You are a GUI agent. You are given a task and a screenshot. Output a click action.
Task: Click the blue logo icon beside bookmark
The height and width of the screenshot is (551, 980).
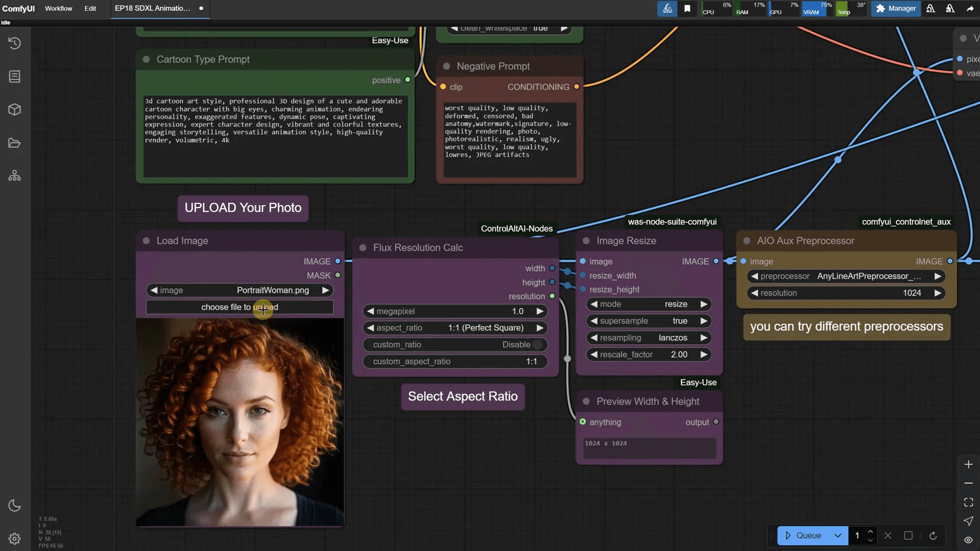pyautogui.click(x=667, y=9)
